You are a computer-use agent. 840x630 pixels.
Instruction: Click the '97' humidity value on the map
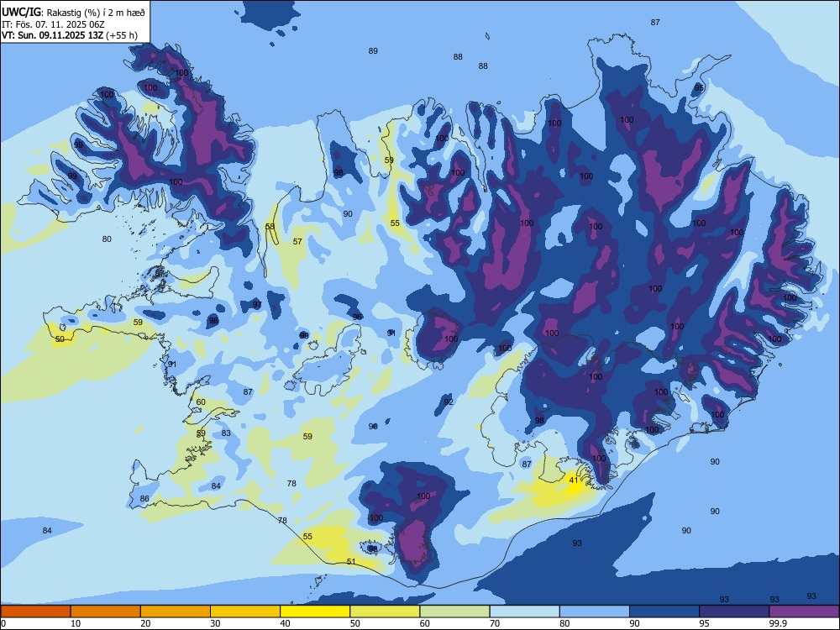tap(257, 304)
